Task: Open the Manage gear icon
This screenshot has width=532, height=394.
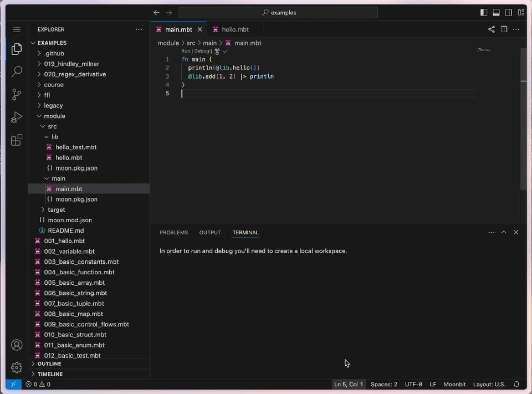Action: pos(16,367)
